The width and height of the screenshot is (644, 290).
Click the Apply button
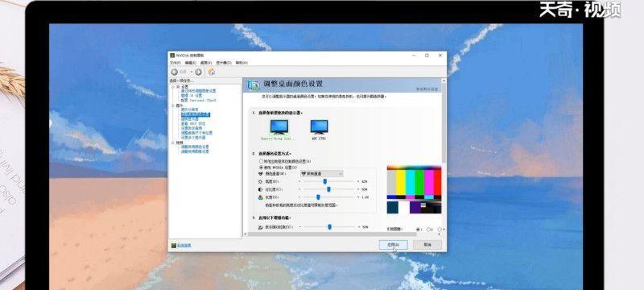(393, 244)
